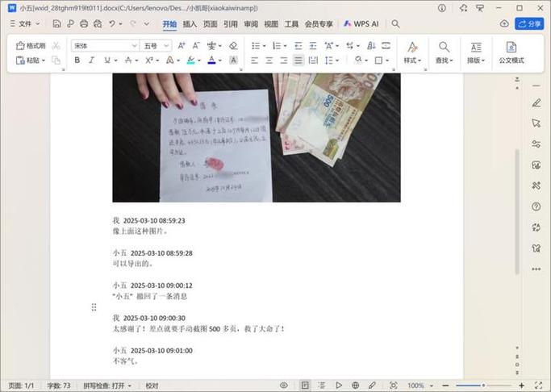Open the settings sliders icon in the right sidebar
This screenshot has width=551, height=392.
click(x=536, y=144)
